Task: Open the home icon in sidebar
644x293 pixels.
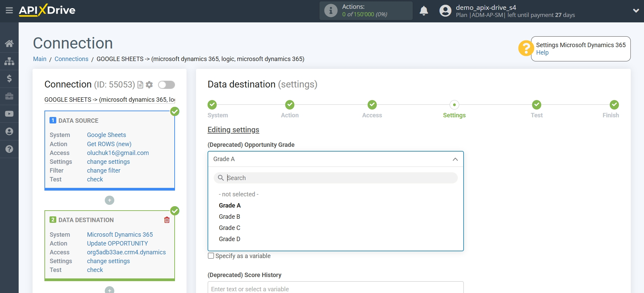Action: 9,43
